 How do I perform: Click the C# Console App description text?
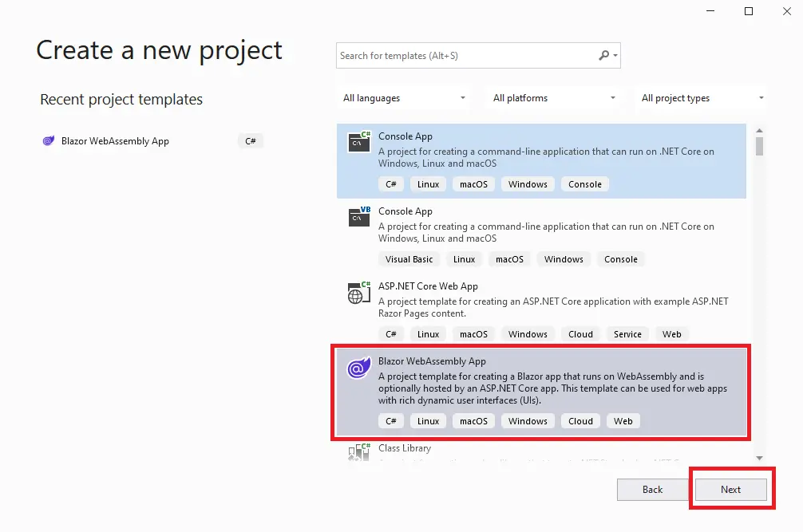546,158
